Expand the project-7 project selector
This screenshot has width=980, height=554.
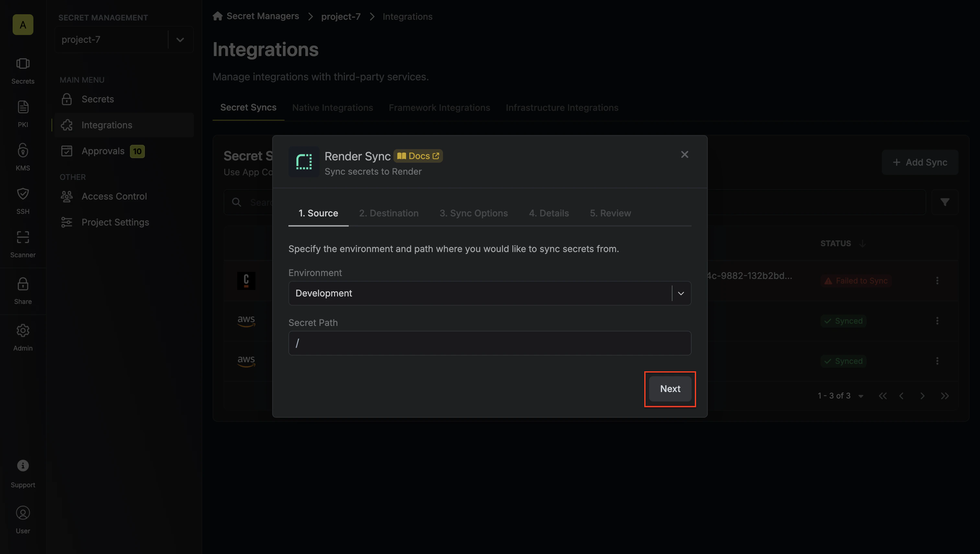coord(181,40)
